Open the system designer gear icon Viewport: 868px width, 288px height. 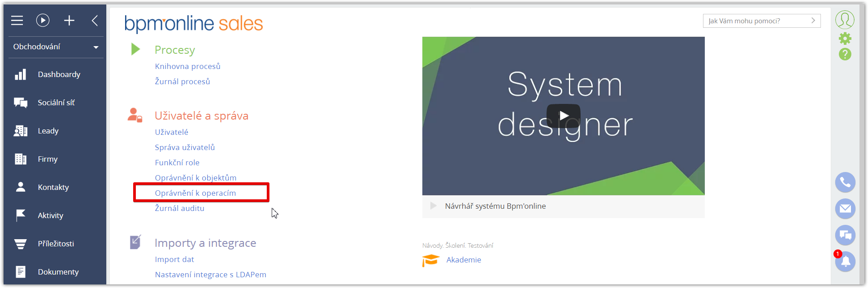845,39
